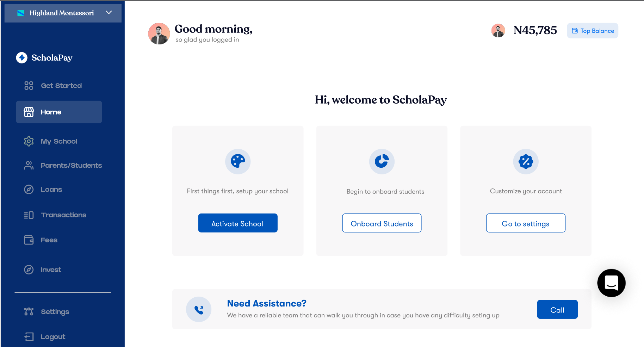The height and width of the screenshot is (347, 644).
Task: Click the Activate School button
Action: [x=238, y=223]
